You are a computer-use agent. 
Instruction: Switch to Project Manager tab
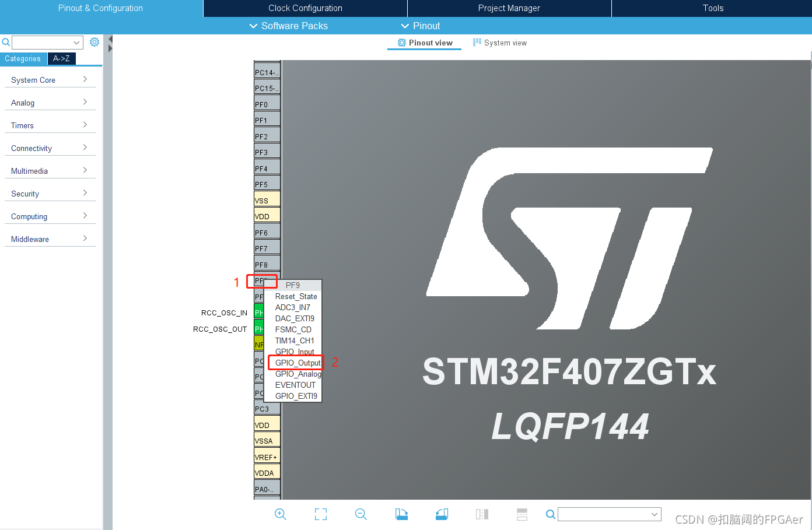[x=509, y=8]
